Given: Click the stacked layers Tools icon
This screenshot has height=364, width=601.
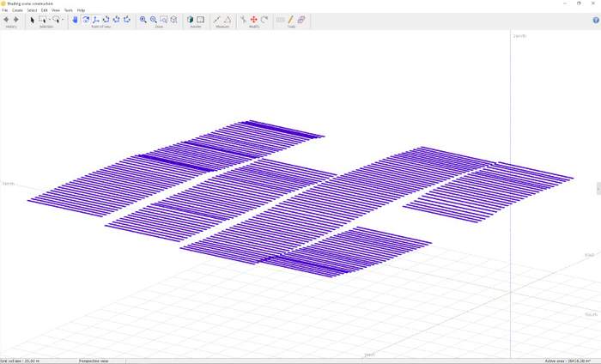Looking at the screenshot, I should pyautogui.click(x=301, y=20).
